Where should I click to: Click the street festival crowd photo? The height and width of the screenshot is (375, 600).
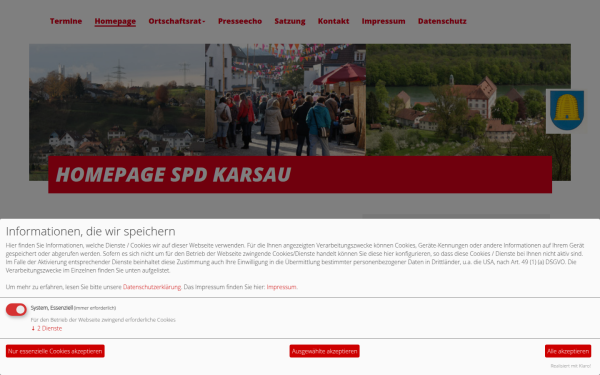[285, 99]
